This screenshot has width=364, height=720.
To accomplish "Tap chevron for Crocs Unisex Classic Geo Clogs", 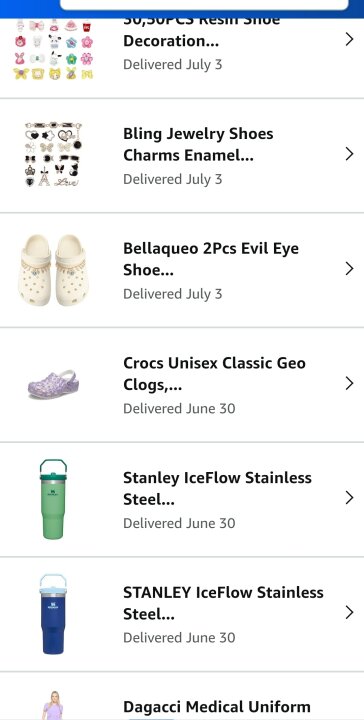I will tap(349, 383).
